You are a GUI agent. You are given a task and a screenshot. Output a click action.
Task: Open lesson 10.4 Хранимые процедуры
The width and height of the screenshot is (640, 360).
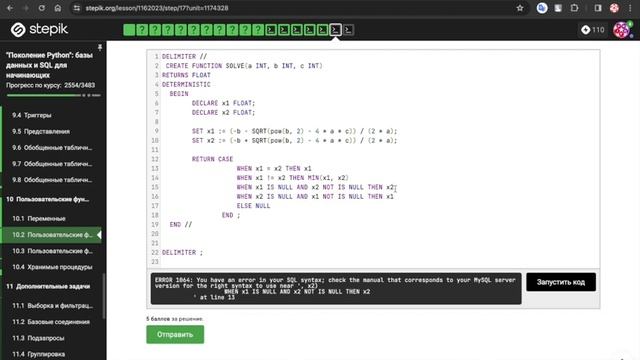click(x=51, y=267)
